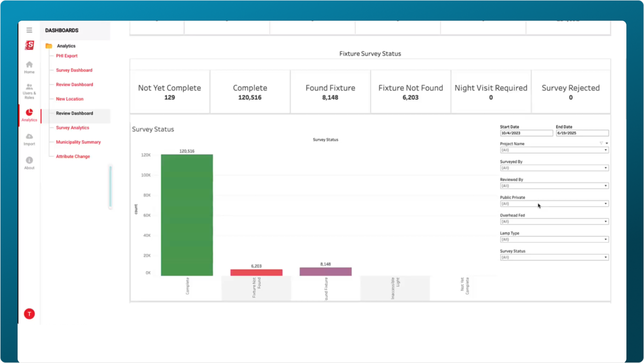This screenshot has width=644, height=363.
Task: Expand the Lamp Type dropdown
Action: (554, 239)
